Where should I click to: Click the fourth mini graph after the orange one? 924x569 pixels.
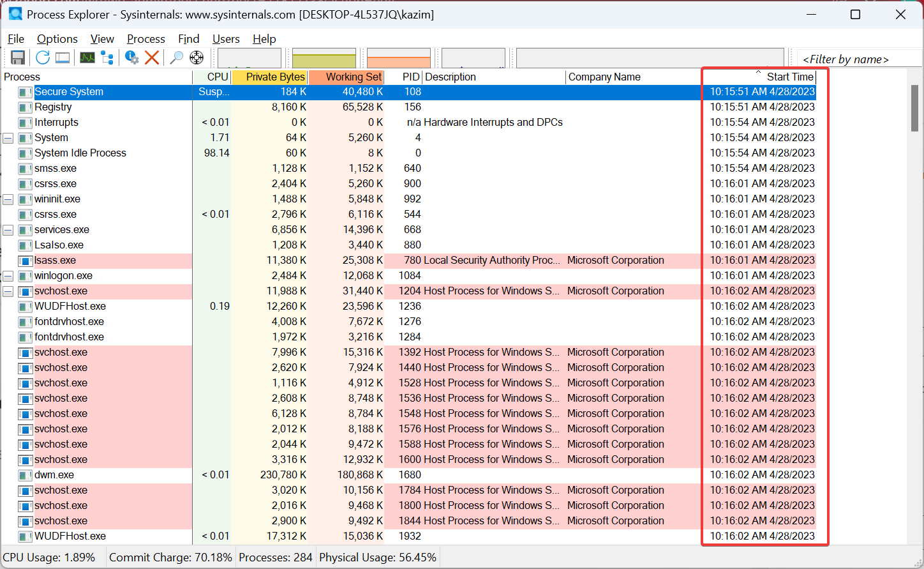pyautogui.click(x=473, y=58)
